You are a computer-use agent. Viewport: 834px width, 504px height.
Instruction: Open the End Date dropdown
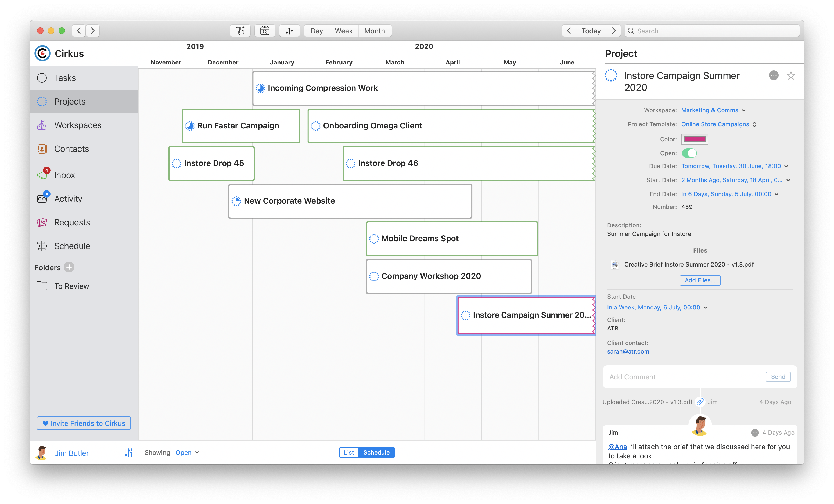pos(730,194)
